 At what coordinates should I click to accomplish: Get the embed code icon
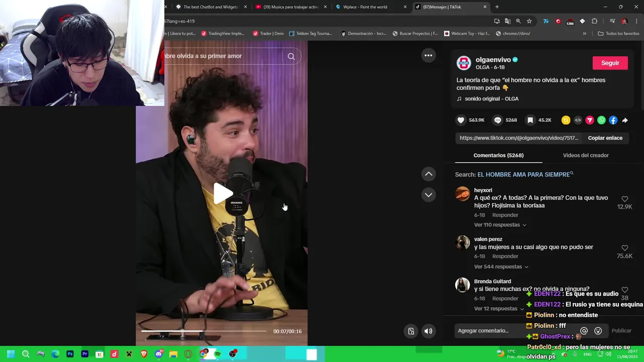[x=578, y=120]
